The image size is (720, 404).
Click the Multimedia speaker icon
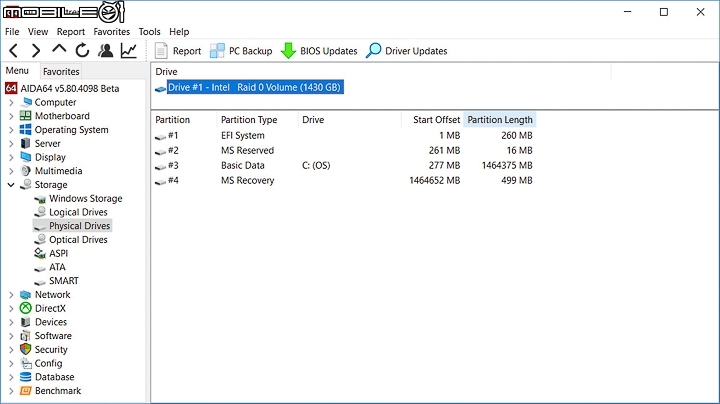pos(26,171)
